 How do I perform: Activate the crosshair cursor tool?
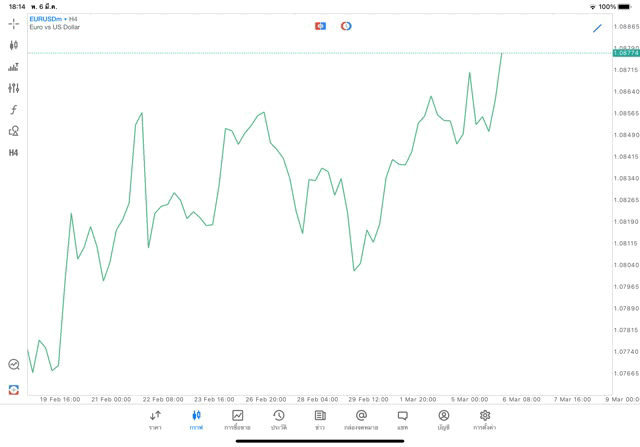[13, 23]
